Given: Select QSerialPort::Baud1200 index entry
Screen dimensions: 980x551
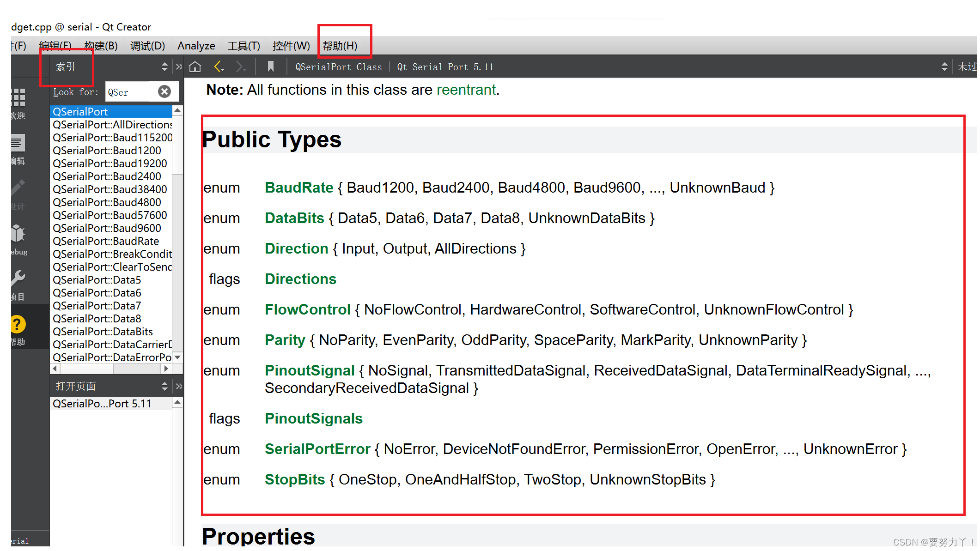Looking at the screenshot, I should [111, 151].
